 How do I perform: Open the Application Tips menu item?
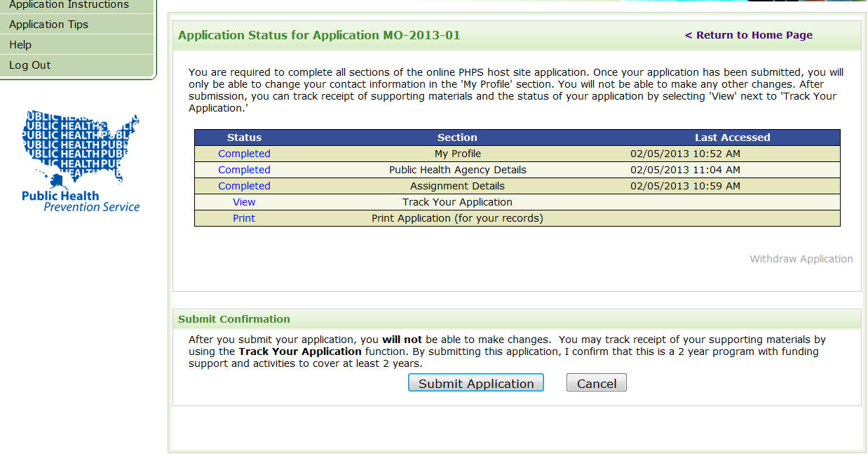coord(48,25)
